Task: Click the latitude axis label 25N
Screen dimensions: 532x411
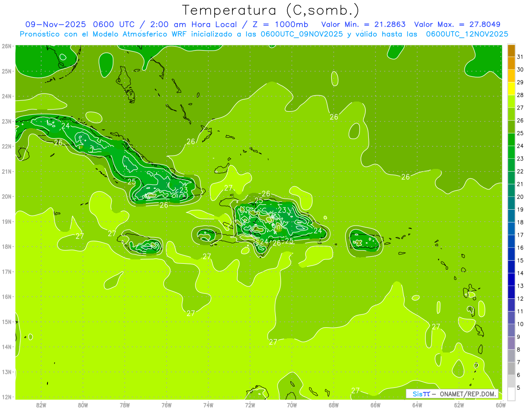Action: click(x=7, y=71)
